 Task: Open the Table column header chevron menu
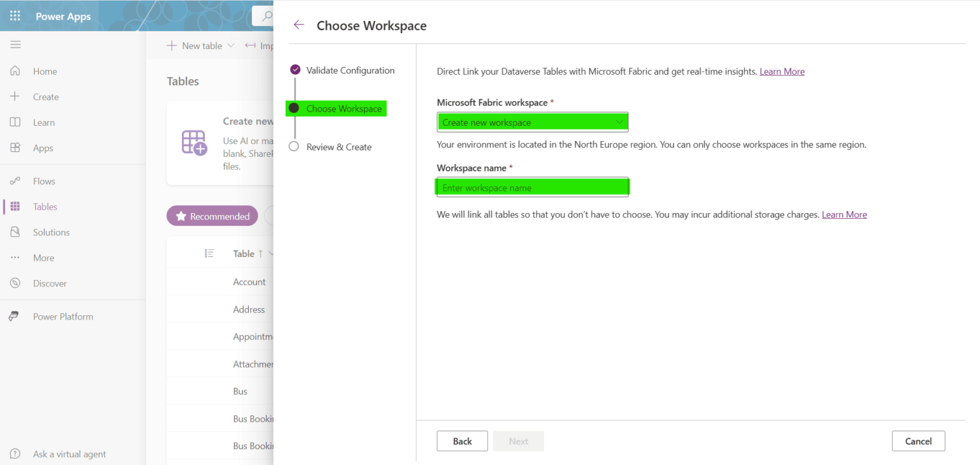point(271,253)
